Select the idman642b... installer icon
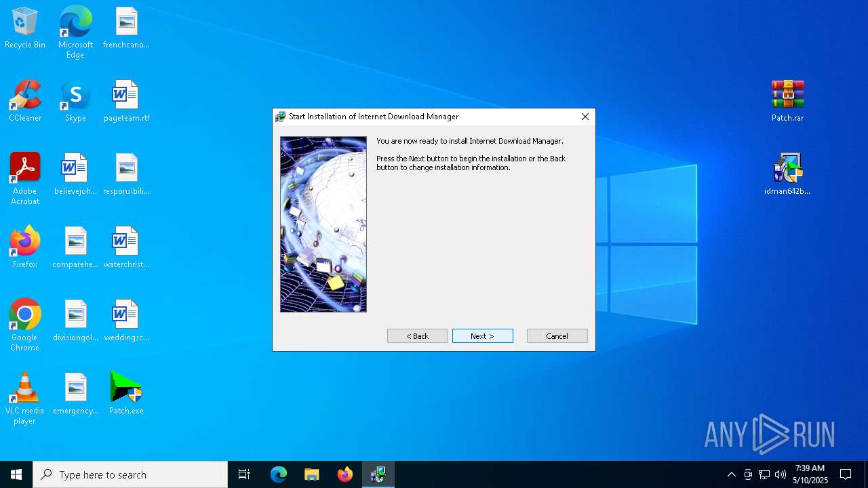 pos(787,174)
